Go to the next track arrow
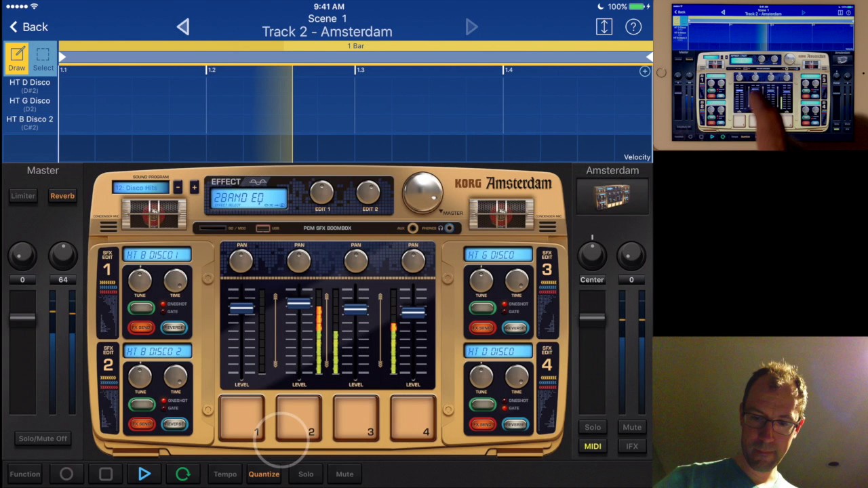This screenshot has width=868, height=488. pos(471,27)
